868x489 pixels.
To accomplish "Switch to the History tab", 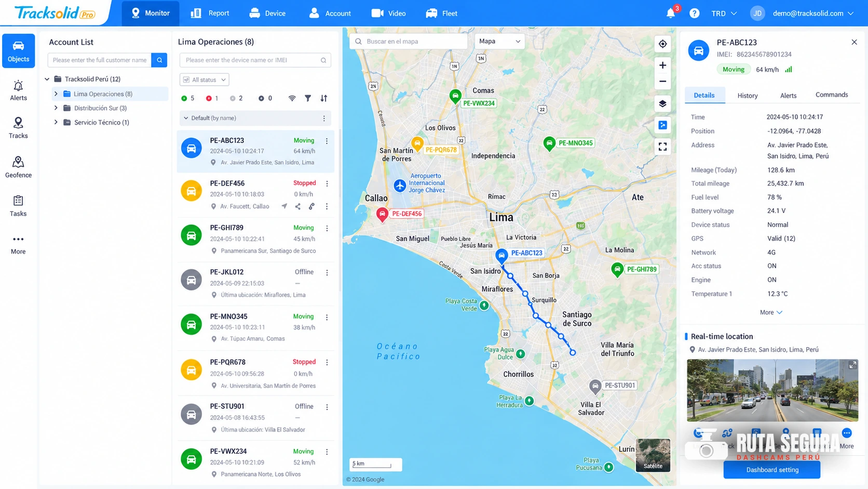I will [748, 96].
